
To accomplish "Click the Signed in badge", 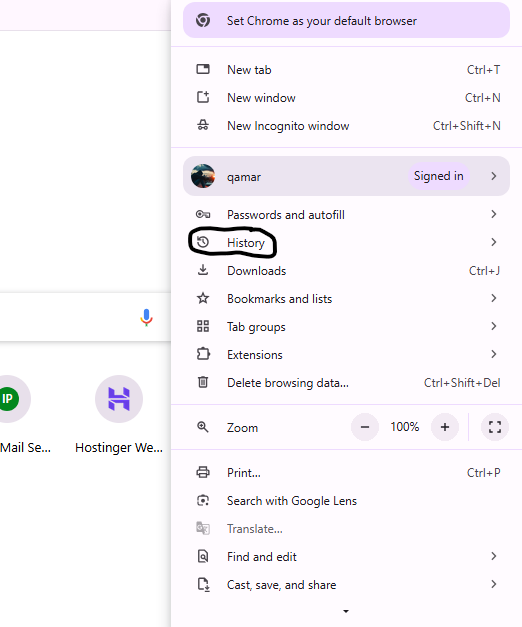I will 438,176.
